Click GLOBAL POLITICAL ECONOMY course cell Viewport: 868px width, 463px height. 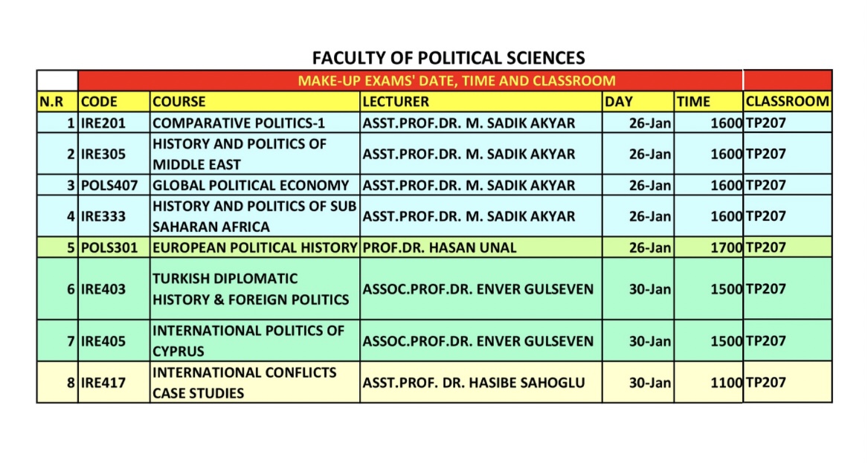[255, 185]
